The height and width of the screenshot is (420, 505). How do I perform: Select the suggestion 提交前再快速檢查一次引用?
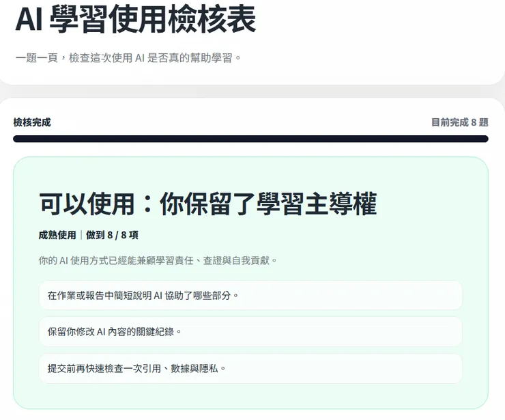pyautogui.click(x=250, y=368)
